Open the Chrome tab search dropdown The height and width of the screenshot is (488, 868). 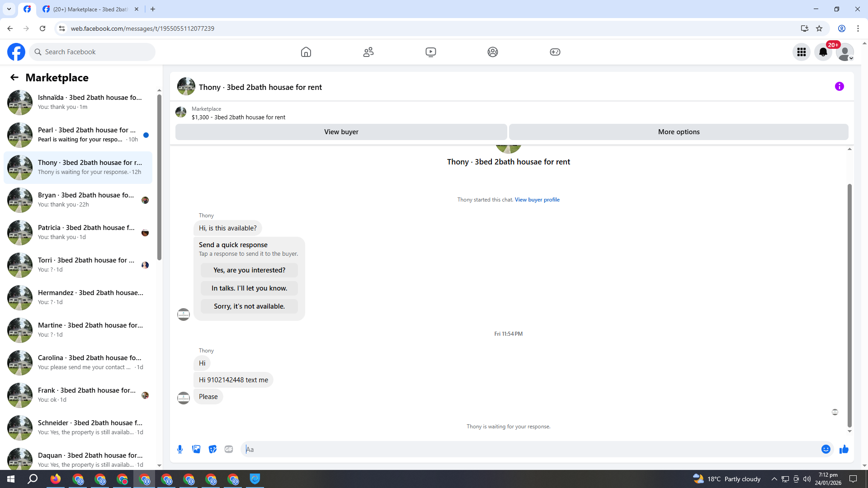9,9
